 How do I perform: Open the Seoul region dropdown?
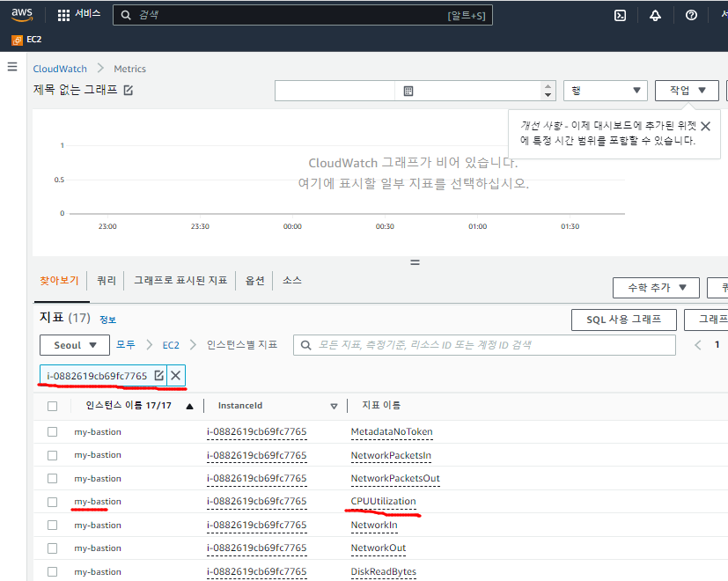pyautogui.click(x=75, y=345)
